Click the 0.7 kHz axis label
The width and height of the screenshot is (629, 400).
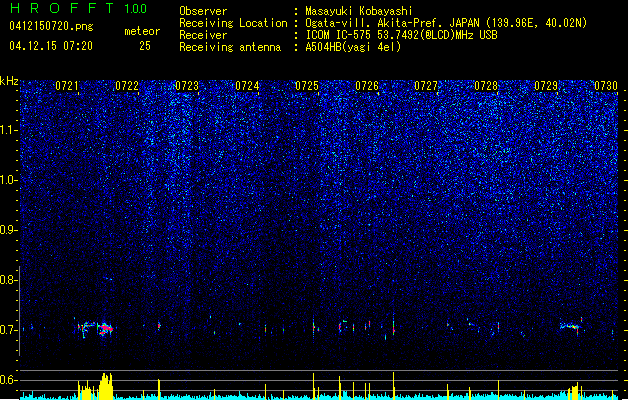click(x=8, y=330)
